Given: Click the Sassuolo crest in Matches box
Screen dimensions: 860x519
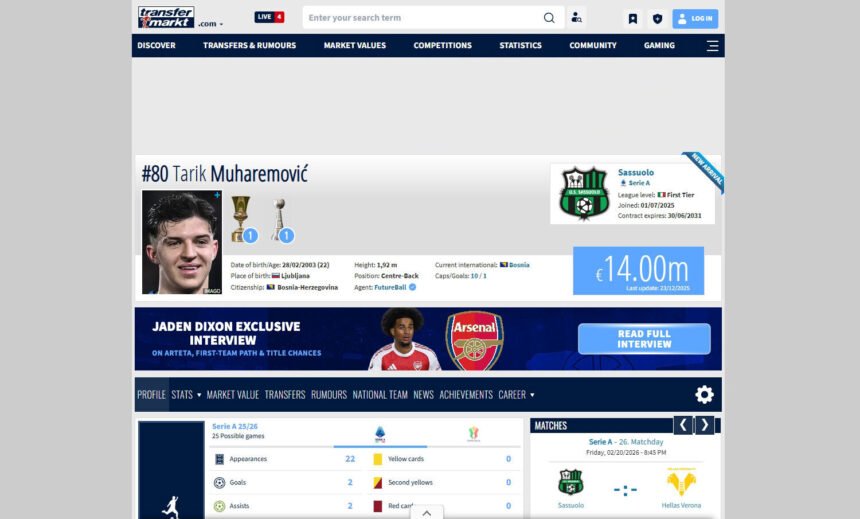Looking at the screenshot, I should point(570,483).
